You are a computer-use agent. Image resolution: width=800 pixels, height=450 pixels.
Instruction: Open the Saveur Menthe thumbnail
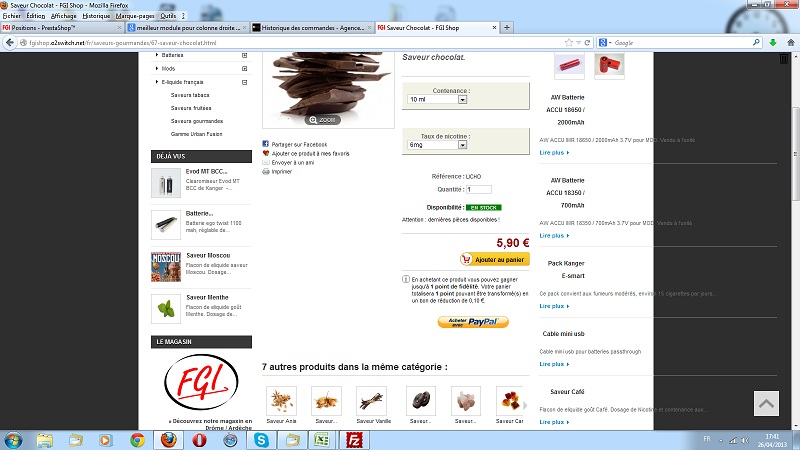tap(166, 309)
